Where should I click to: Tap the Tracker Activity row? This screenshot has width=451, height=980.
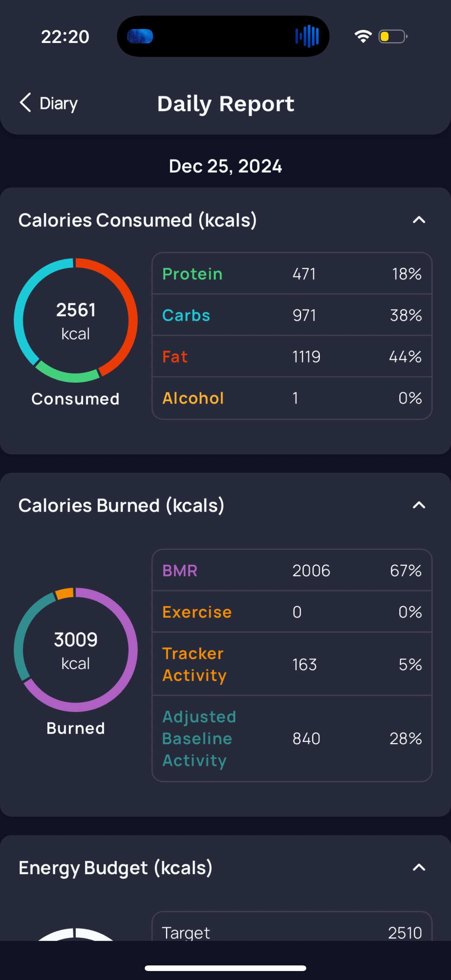pos(292,664)
